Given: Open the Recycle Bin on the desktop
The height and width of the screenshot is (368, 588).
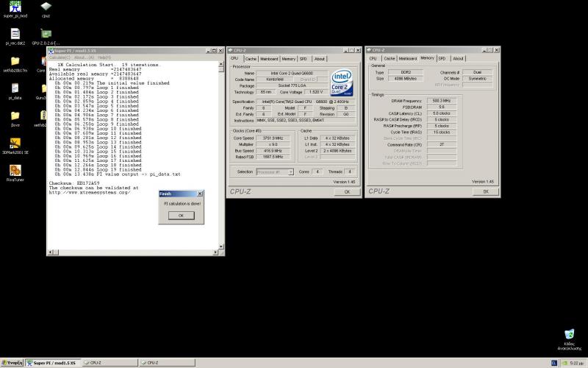Looking at the screenshot, I should point(569,339).
